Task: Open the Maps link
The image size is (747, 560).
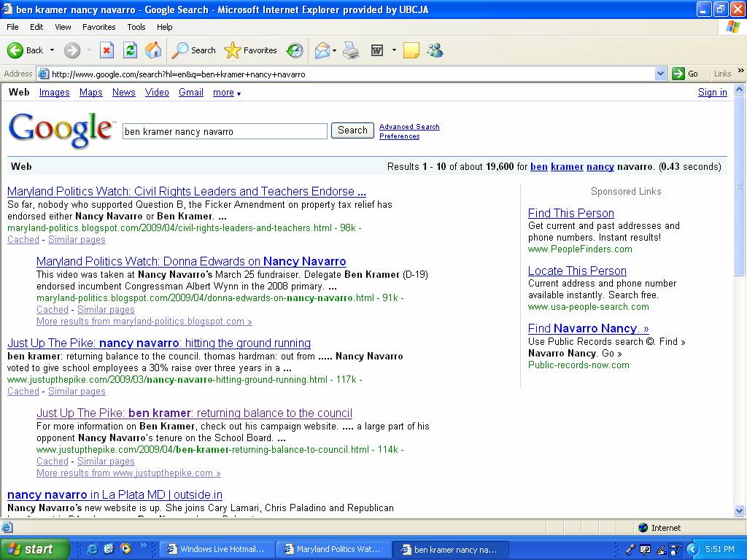Action: coord(91,93)
